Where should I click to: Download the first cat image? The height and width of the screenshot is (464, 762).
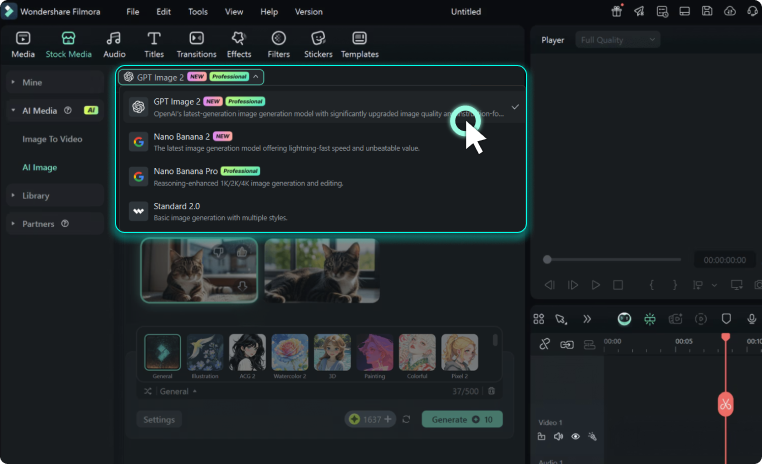coord(242,286)
